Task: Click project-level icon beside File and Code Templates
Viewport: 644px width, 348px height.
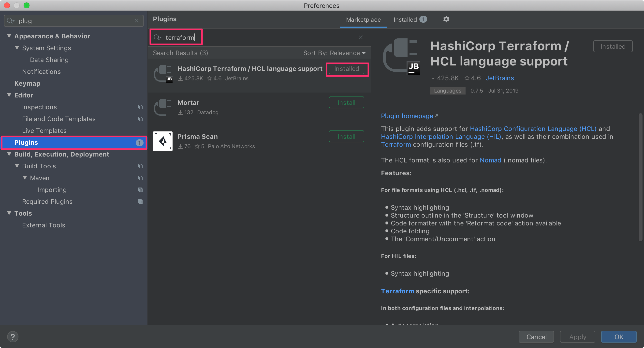Action: pyautogui.click(x=140, y=119)
